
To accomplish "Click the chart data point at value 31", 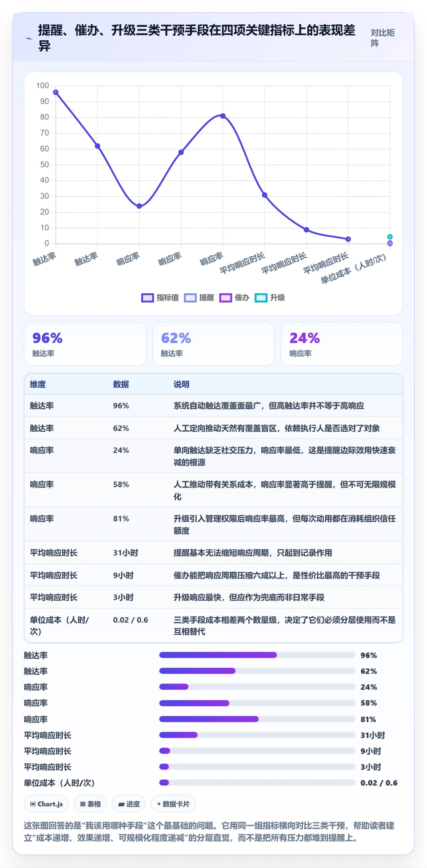I will (x=265, y=195).
